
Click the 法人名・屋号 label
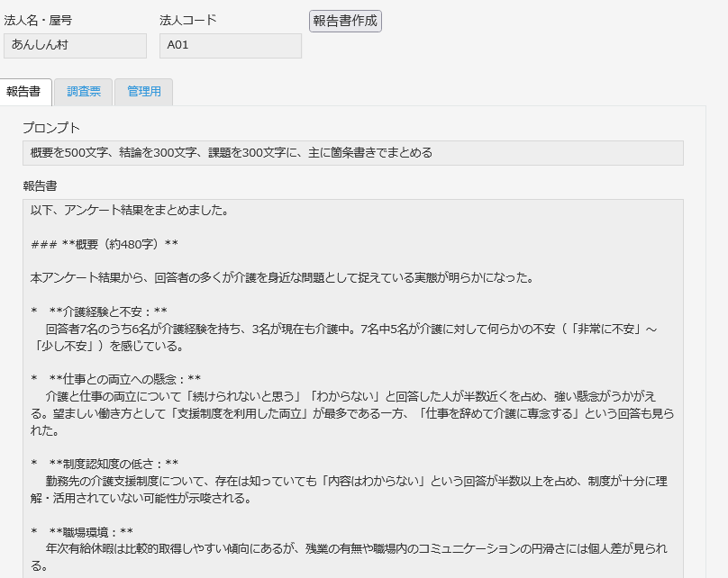[x=41, y=20]
